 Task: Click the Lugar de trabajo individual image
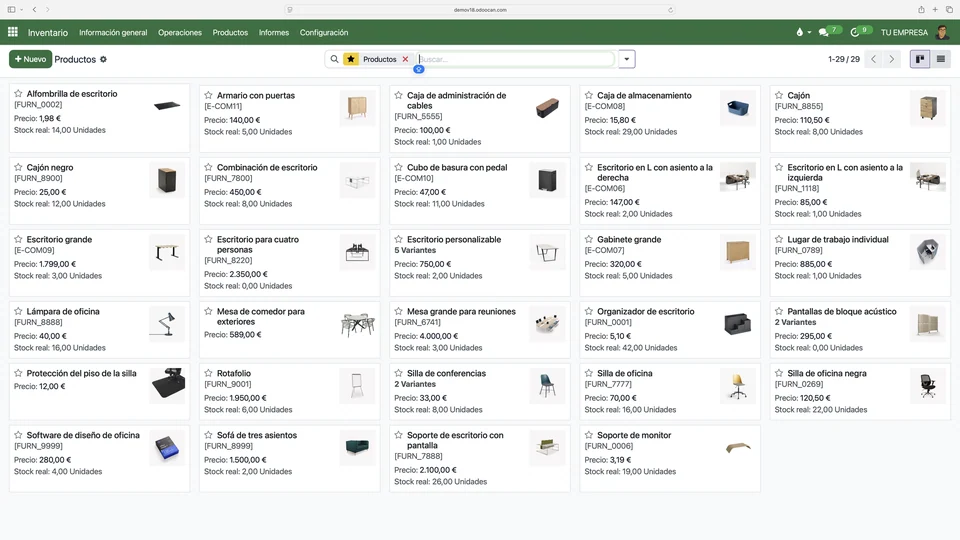(928, 252)
